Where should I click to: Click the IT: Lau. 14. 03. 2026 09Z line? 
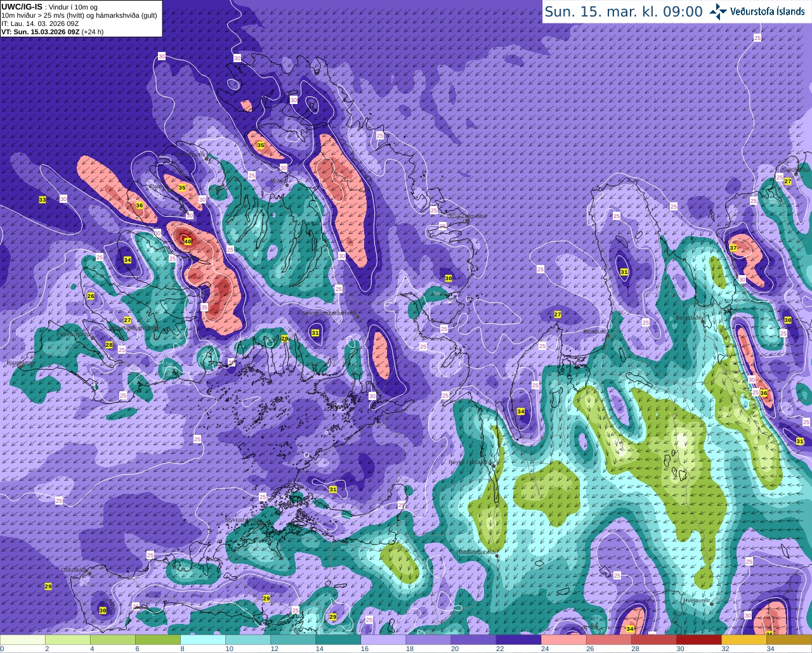tap(40, 23)
